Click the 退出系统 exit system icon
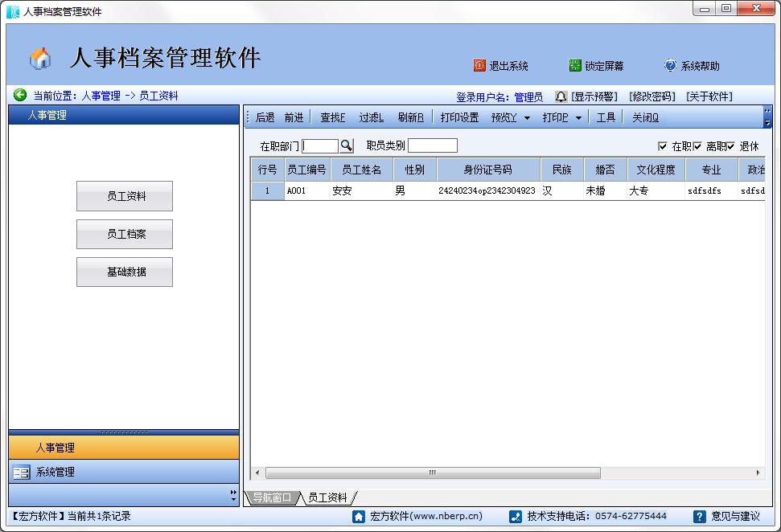Screen dimensions: 781x532 [x=480, y=65]
